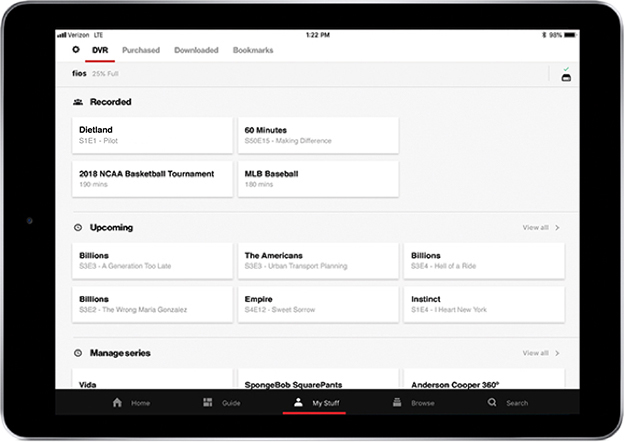The width and height of the screenshot is (624, 442).
Task: Select Empire S4E12 Sweet Sorrow card
Action: coord(318,304)
